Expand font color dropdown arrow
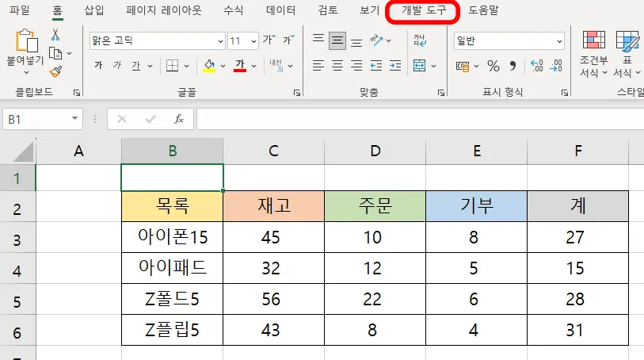 [x=253, y=66]
